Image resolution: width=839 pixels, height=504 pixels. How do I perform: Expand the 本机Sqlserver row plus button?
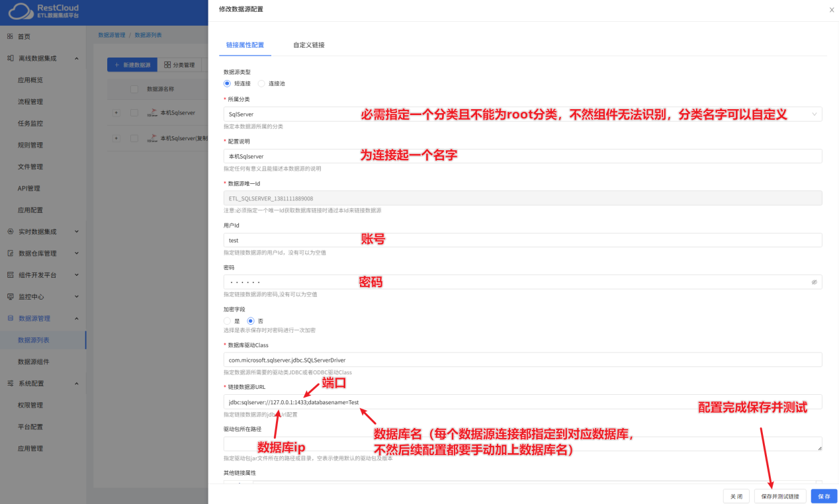(x=116, y=112)
